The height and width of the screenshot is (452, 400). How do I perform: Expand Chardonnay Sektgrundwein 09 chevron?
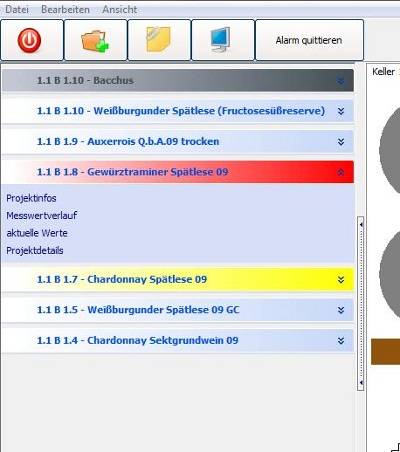(341, 341)
